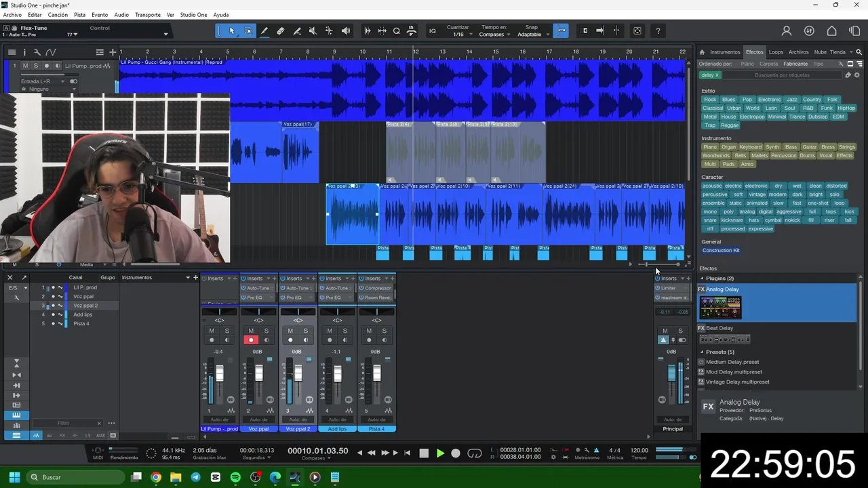Viewport: 868px width, 488px height.
Task: Sort the browser by Carpeta
Action: [x=768, y=64]
